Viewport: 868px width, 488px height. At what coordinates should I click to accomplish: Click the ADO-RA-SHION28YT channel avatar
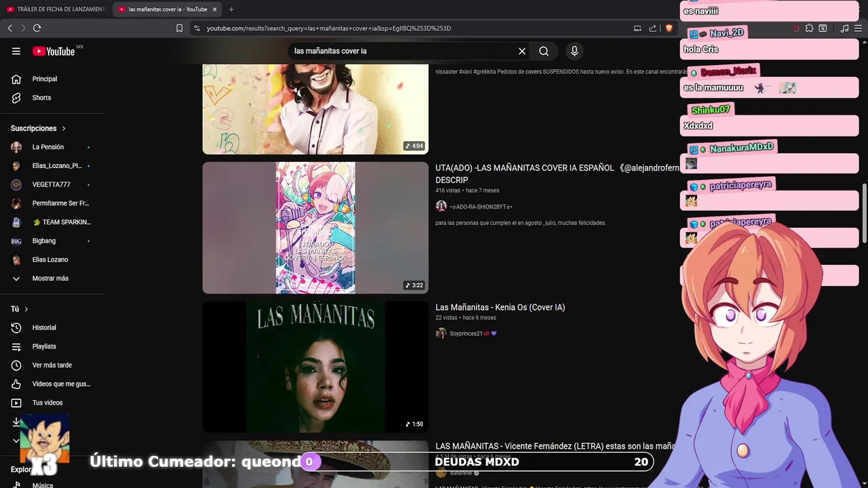(x=441, y=206)
